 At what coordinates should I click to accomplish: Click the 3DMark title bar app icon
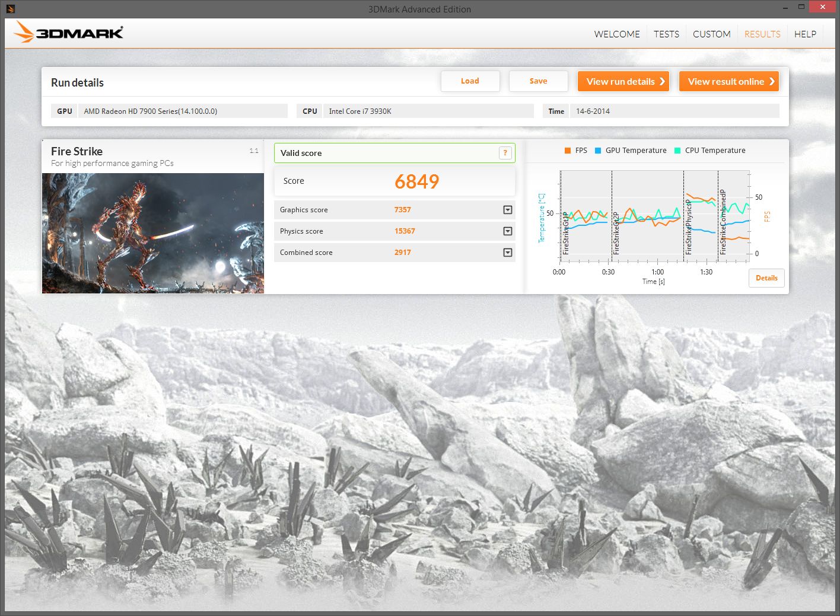[10, 9]
